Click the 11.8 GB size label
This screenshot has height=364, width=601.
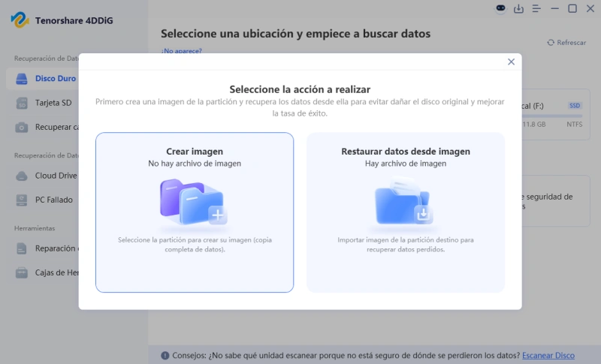pyautogui.click(x=534, y=125)
